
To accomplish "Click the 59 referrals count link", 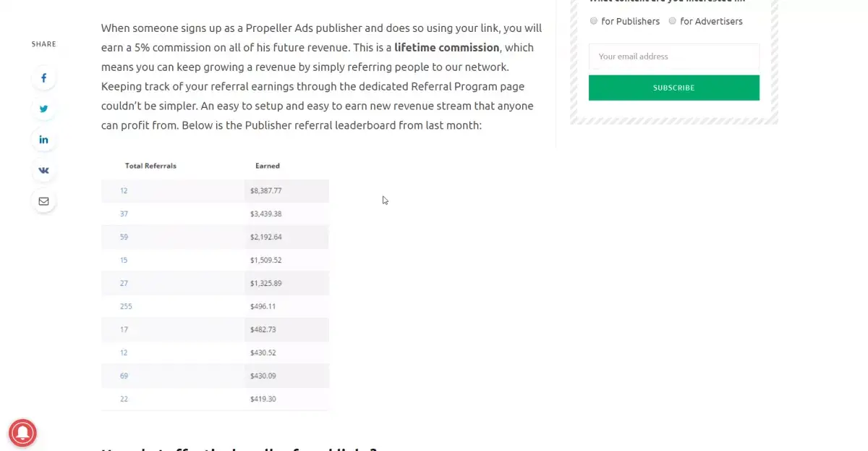I will coord(124,237).
